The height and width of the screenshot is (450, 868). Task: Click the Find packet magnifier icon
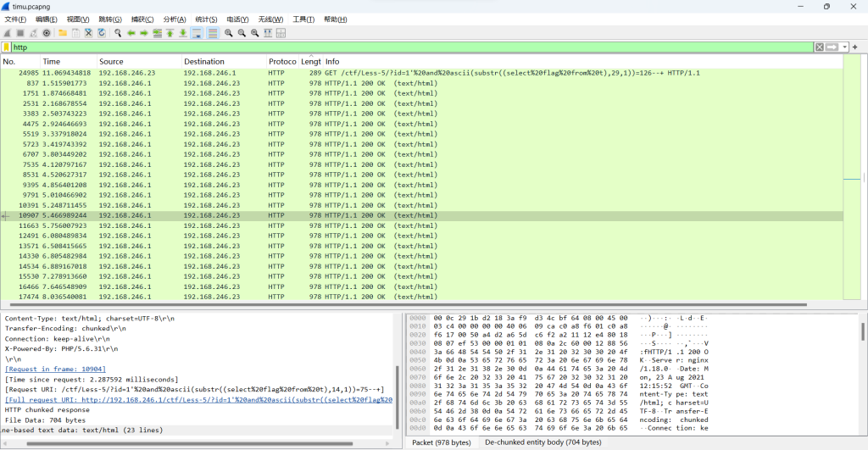click(x=116, y=33)
